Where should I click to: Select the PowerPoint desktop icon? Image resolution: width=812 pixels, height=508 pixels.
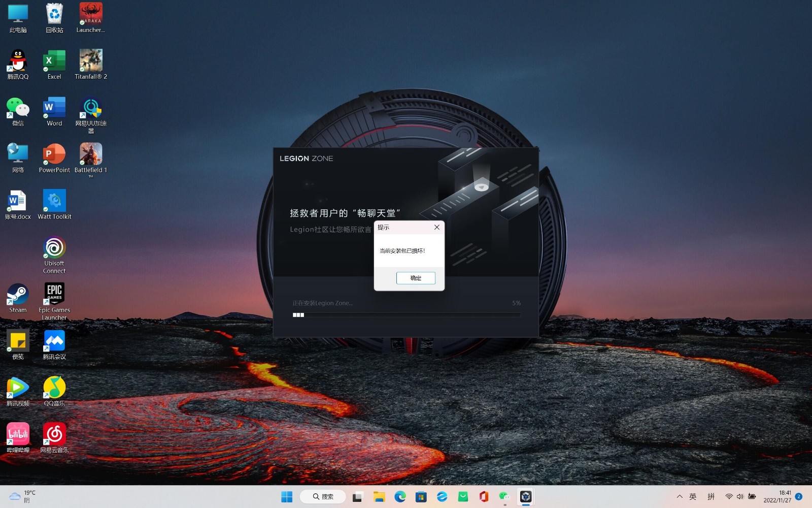[x=54, y=158]
